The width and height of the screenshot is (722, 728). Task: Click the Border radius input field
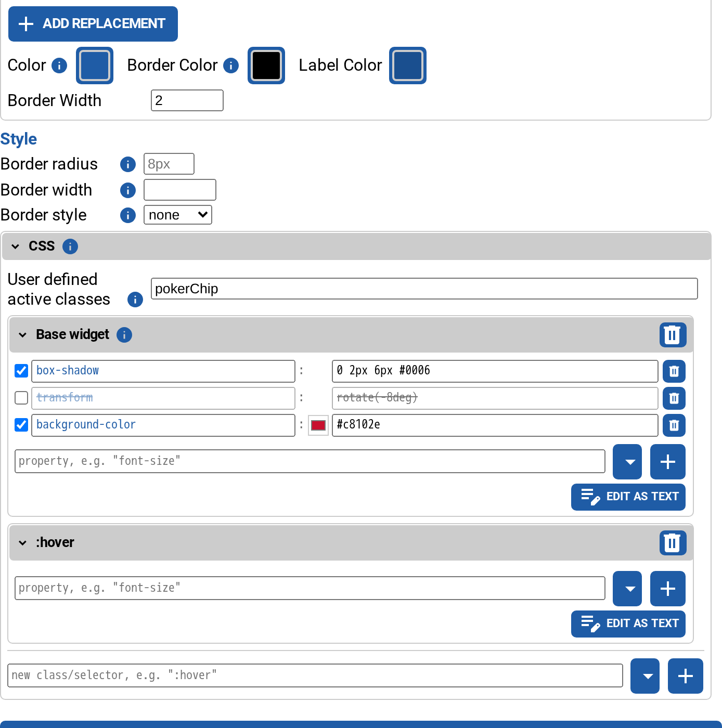pyautogui.click(x=169, y=164)
